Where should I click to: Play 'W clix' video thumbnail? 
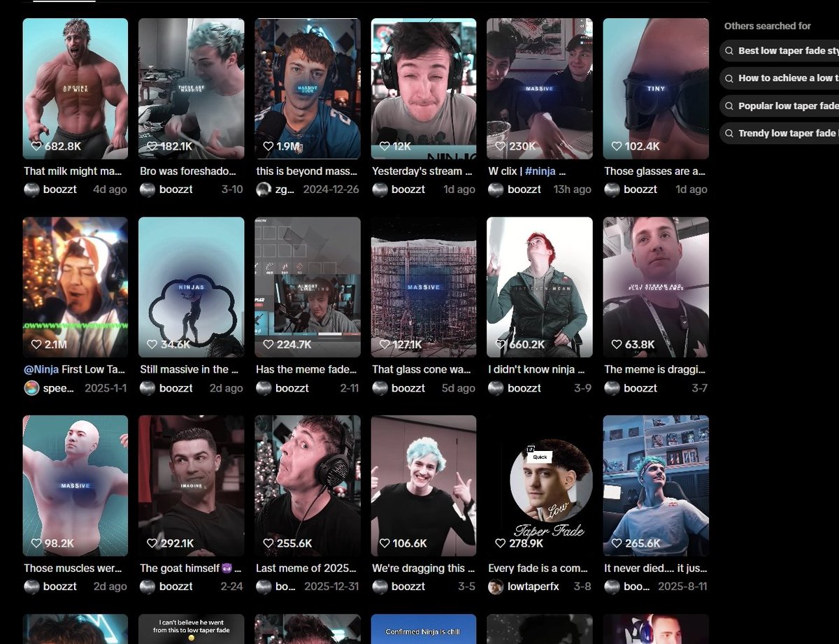pos(540,89)
